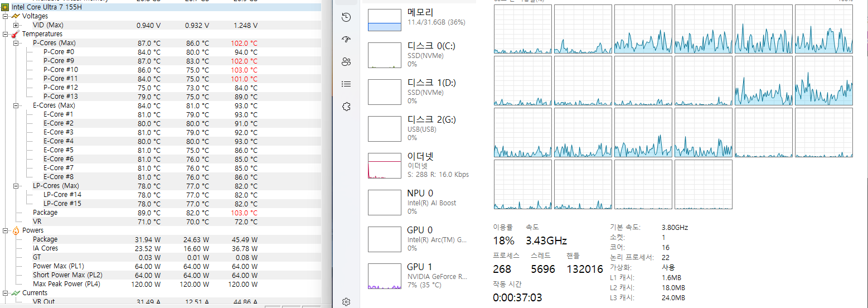The height and width of the screenshot is (308, 868).
Task: Open the Services puzzle-piece icon
Action: [x=346, y=106]
